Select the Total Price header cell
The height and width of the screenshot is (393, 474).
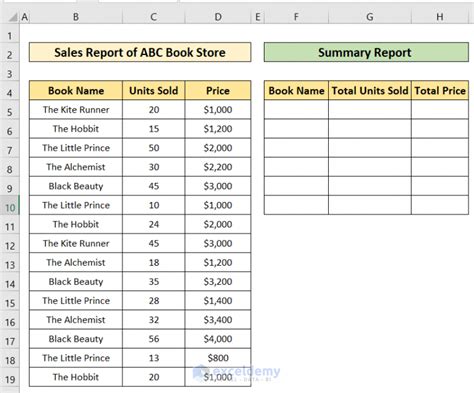coord(440,90)
